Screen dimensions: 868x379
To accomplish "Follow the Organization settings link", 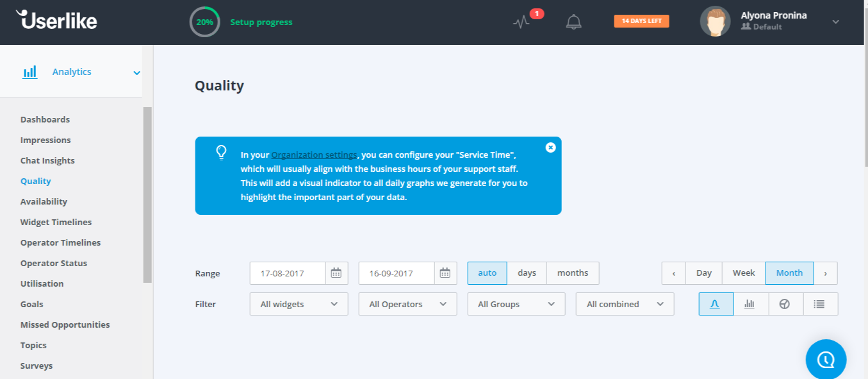I will click(314, 155).
